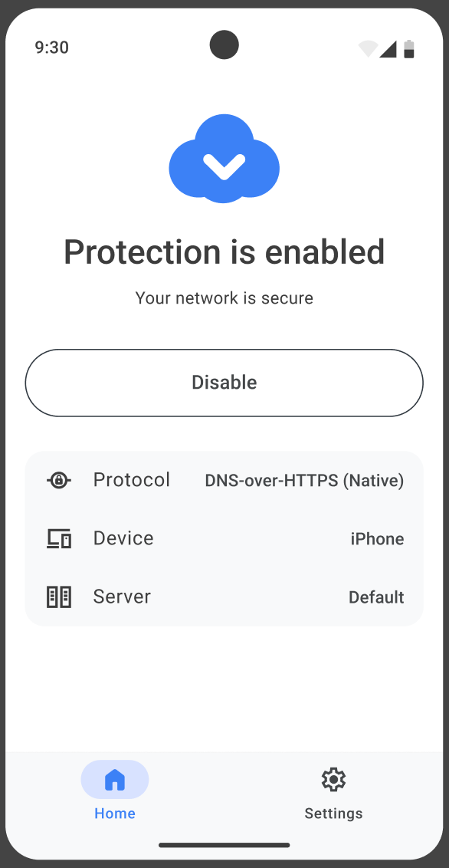The width and height of the screenshot is (449, 868).
Task: Toggle protection off with the Disable control
Action: (224, 383)
